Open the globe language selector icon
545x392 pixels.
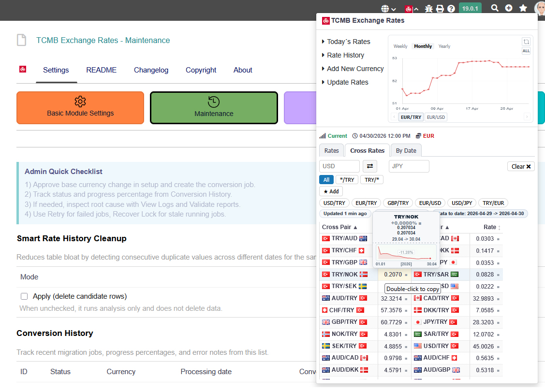(x=385, y=9)
